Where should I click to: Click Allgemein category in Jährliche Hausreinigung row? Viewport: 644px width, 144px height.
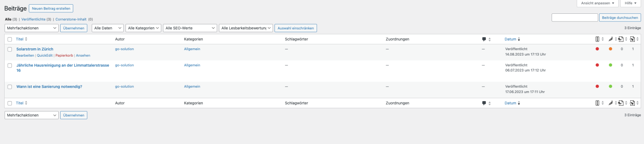[192, 65]
